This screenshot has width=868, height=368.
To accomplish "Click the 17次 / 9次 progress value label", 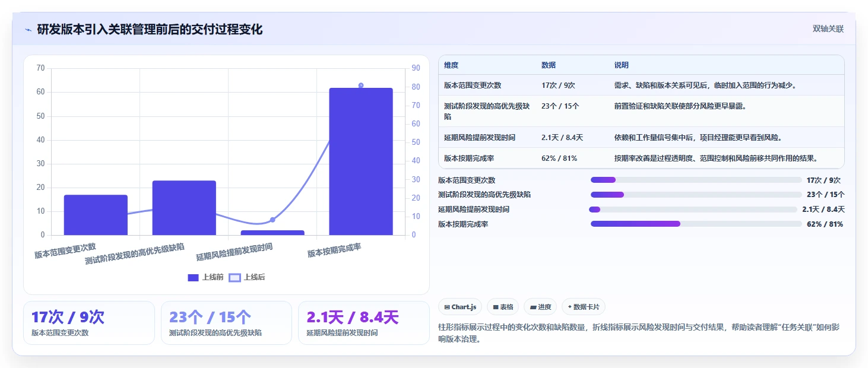I will [823, 180].
